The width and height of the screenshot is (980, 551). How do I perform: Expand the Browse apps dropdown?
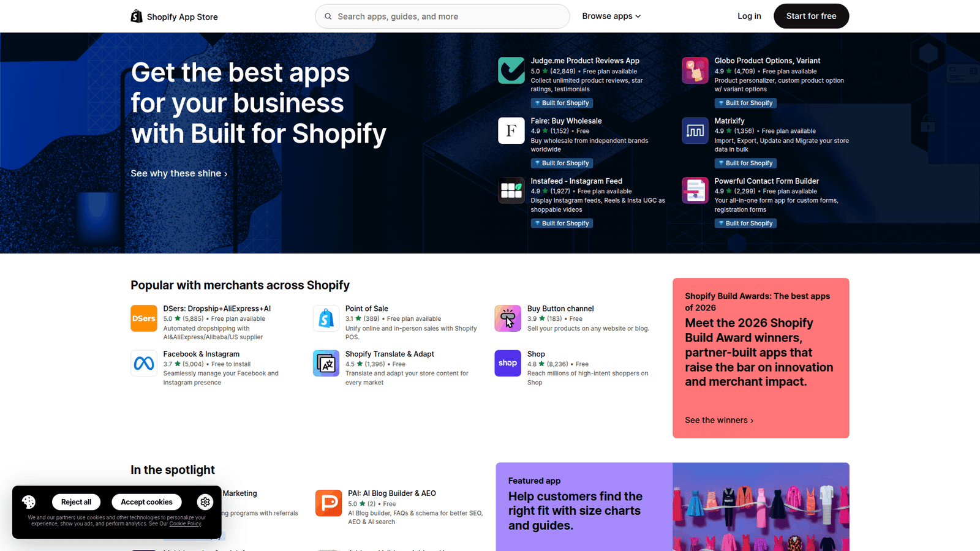[x=611, y=17]
